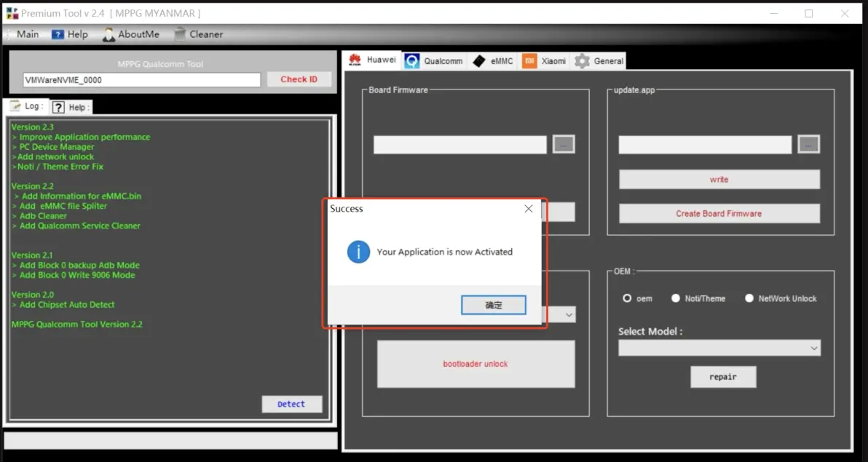
Task: Click the General gear icon
Action: (582, 61)
